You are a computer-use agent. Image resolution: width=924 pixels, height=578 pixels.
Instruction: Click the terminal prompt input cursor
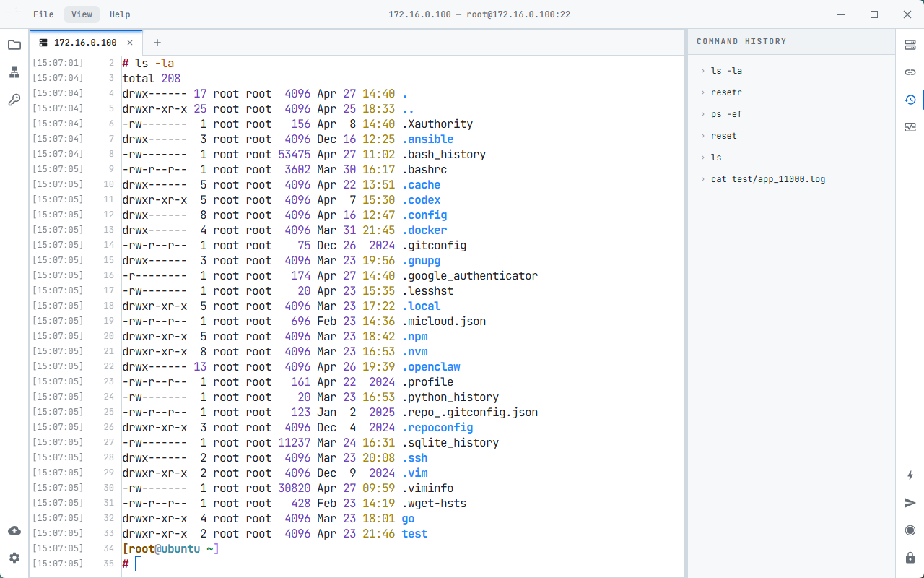click(x=139, y=564)
